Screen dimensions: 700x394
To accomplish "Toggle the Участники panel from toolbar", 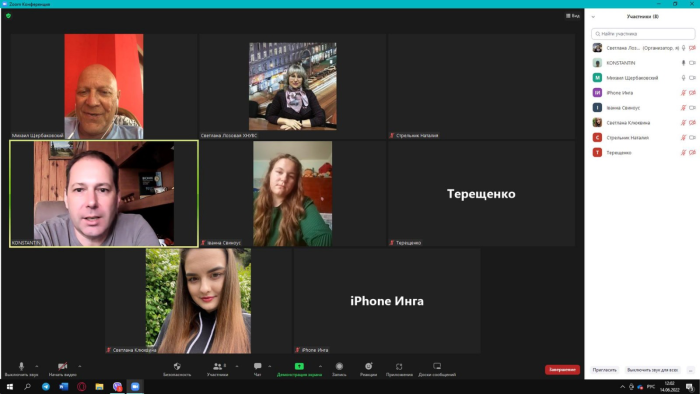I will point(217,369).
